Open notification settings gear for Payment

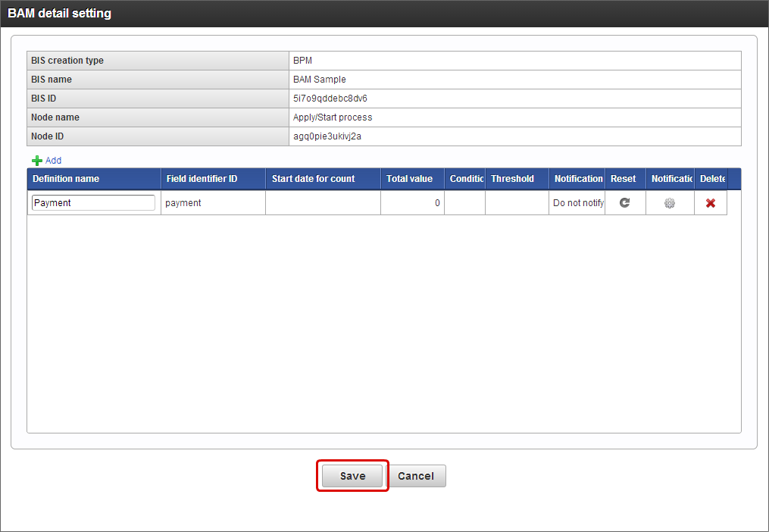coord(670,202)
